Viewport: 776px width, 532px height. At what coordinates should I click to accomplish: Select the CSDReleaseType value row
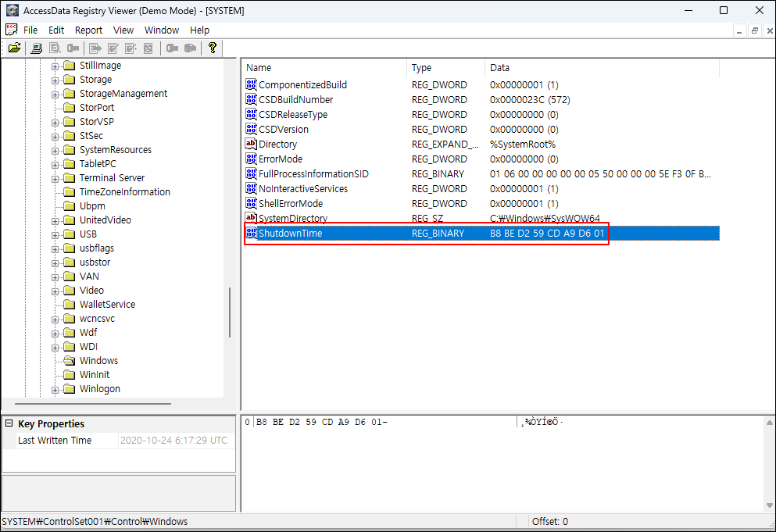(481, 114)
